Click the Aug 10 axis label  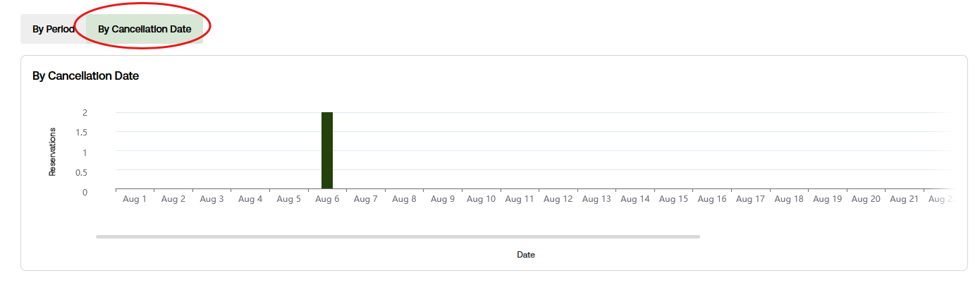[481, 199]
